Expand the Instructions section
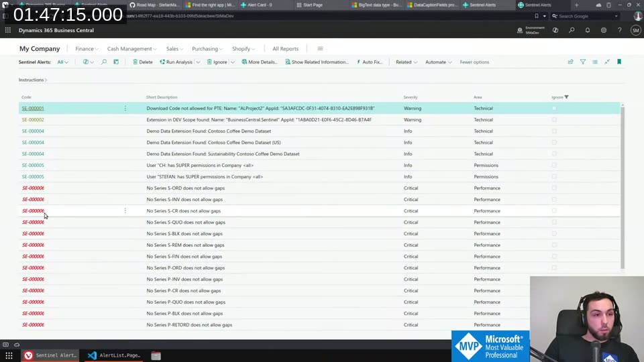This screenshot has width=644, height=362. coord(33,80)
